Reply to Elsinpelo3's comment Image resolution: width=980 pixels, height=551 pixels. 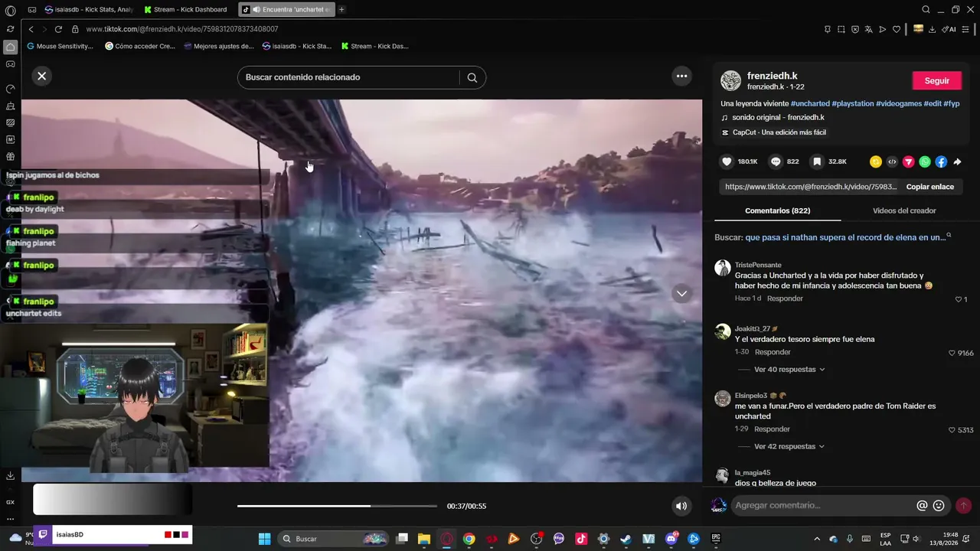click(x=773, y=429)
